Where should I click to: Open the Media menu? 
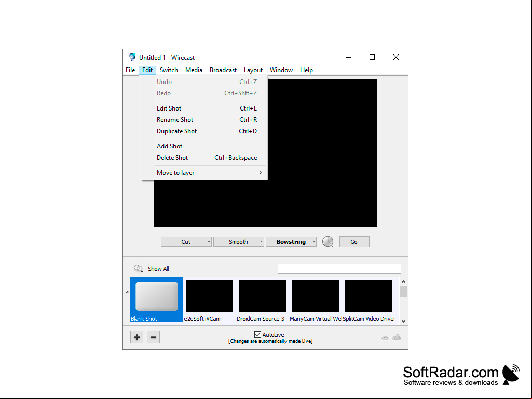(194, 70)
